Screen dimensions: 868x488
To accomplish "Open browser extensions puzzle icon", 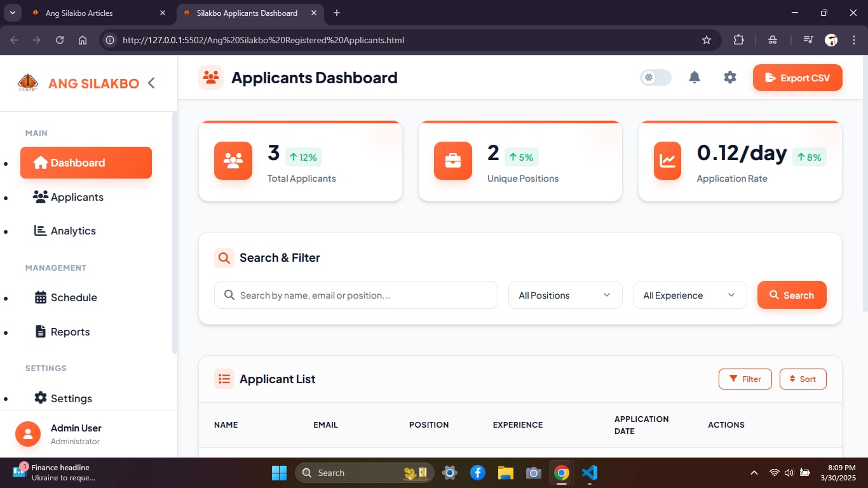I will tap(738, 40).
